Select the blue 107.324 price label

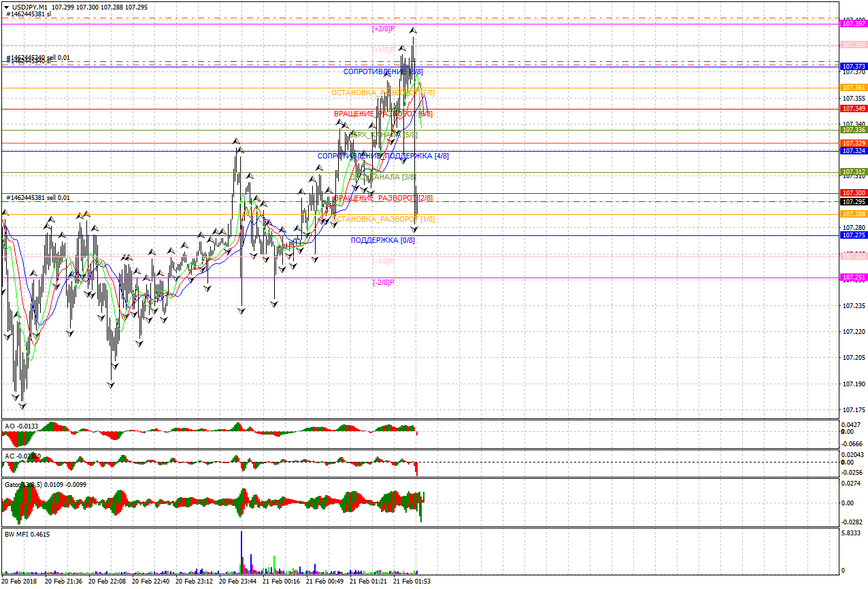[x=854, y=151]
